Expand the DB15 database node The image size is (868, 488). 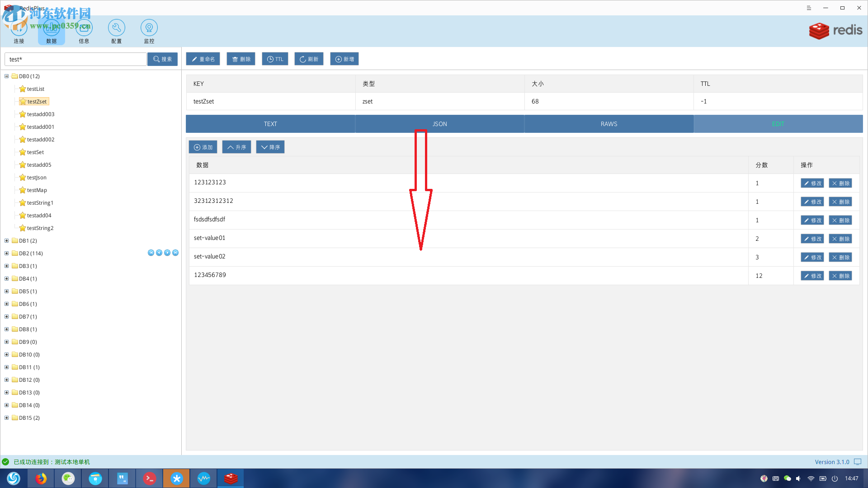[7, 418]
